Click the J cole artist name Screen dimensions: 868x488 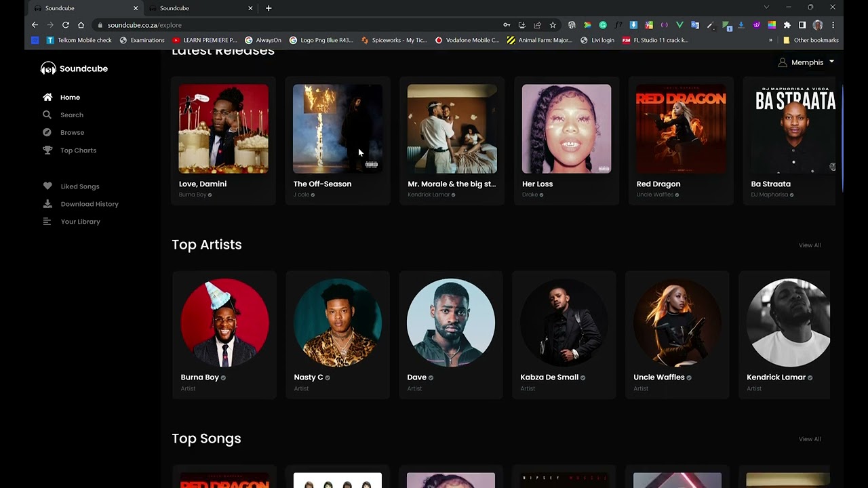pyautogui.click(x=301, y=195)
